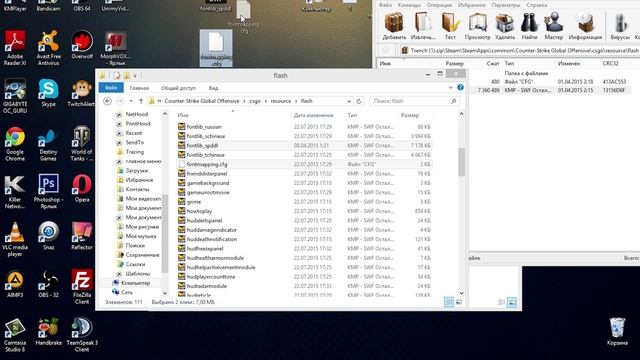Image resolution: width=640 pixels, height=360 pixels.
Task: Click the Explorer up-folder arrow
Action: 141,101
